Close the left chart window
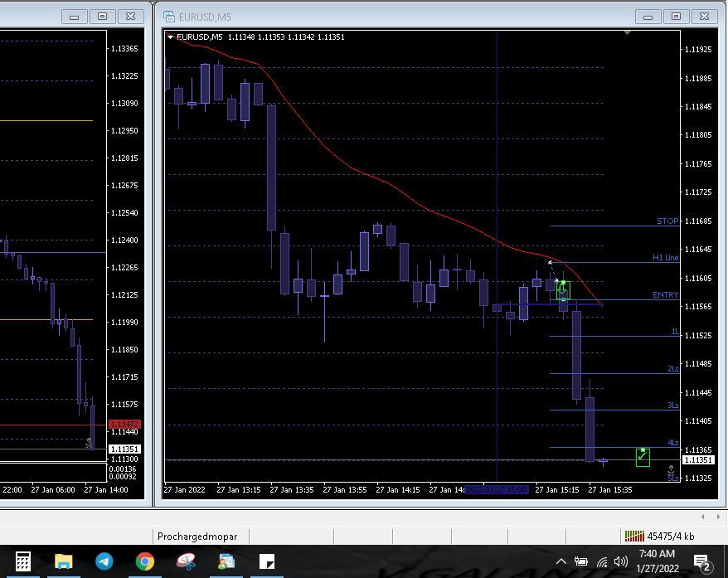Viewport: 728px width, 578px height. pyautogui.click(x=131, y=17)
